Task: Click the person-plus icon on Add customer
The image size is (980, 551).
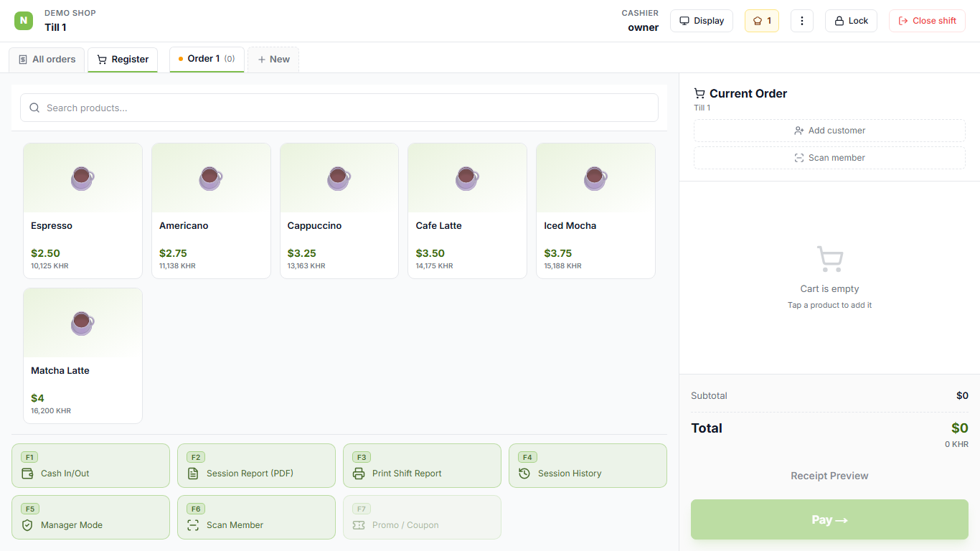Action: coord(799,131)
